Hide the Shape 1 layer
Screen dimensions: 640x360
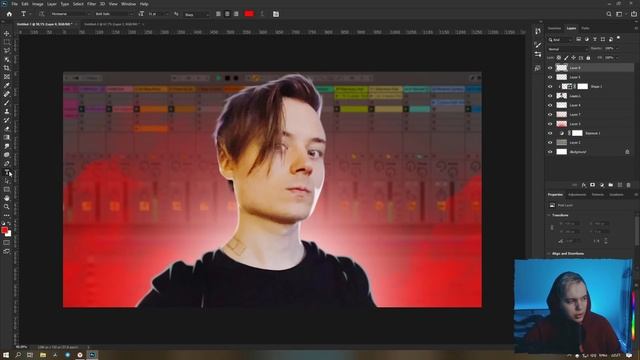click(x=550, y=87)
